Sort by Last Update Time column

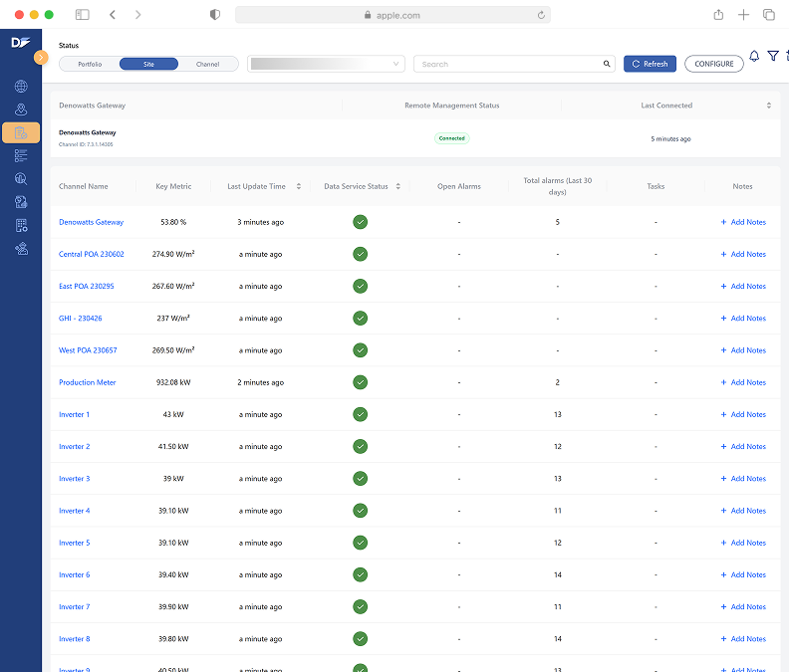tap(299, 186)
